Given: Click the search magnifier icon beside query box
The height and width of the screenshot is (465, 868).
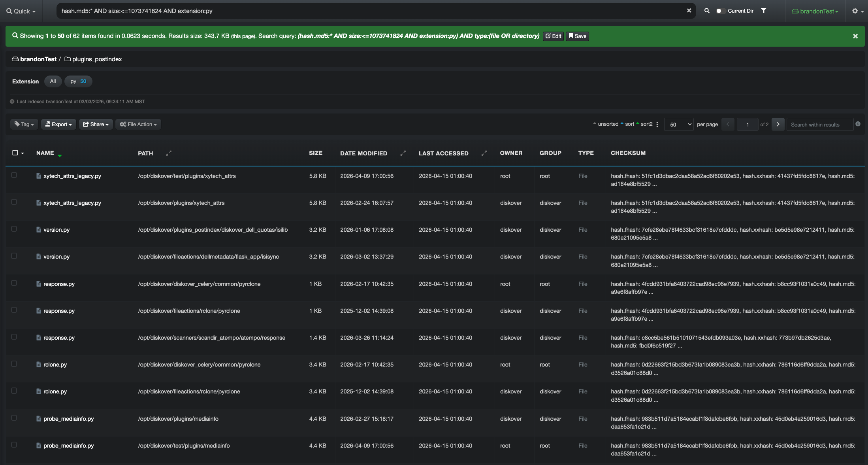Looking at the screenshot, I should pos(707,11).
